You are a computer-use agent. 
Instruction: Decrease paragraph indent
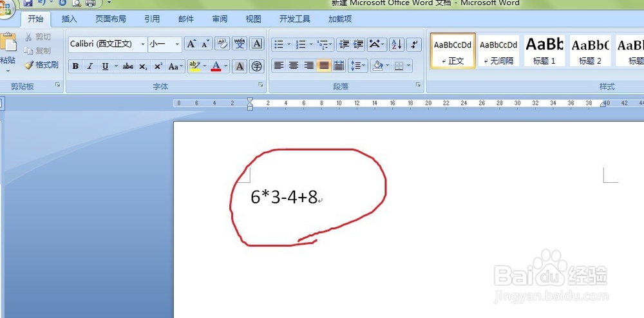click(344, 44)
